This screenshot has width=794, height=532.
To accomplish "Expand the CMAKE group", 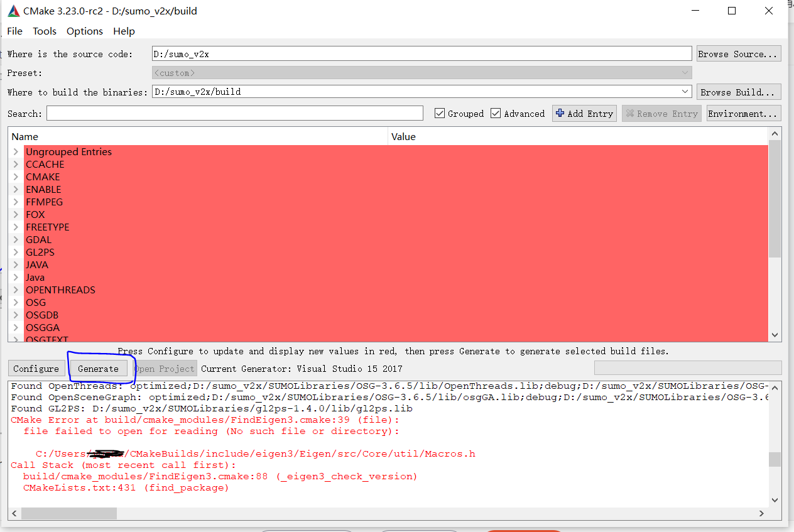I will [x=16, y=177].
